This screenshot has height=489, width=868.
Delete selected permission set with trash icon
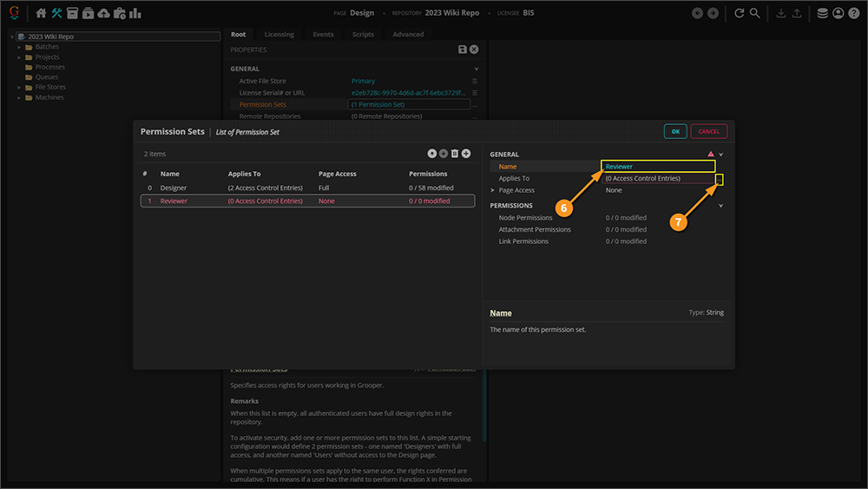click(455, 154)
